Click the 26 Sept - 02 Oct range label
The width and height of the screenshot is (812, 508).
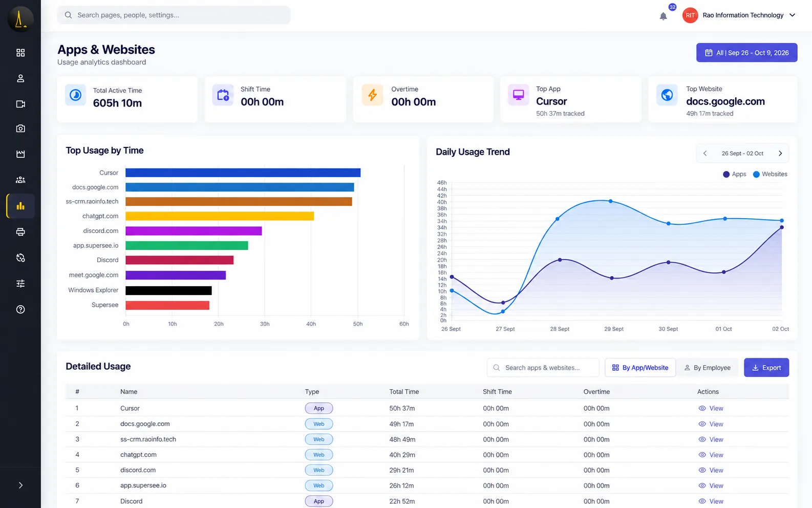tap(742, 154)
